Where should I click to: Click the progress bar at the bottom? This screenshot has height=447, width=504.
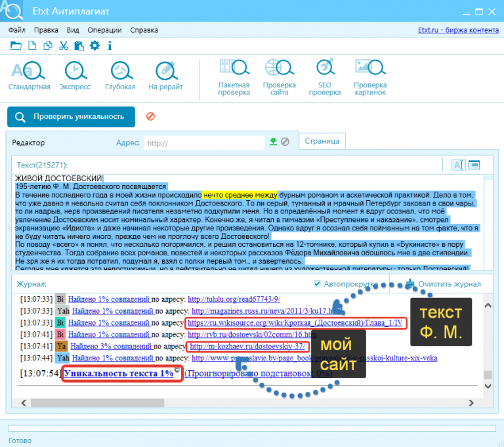(252, 429)
